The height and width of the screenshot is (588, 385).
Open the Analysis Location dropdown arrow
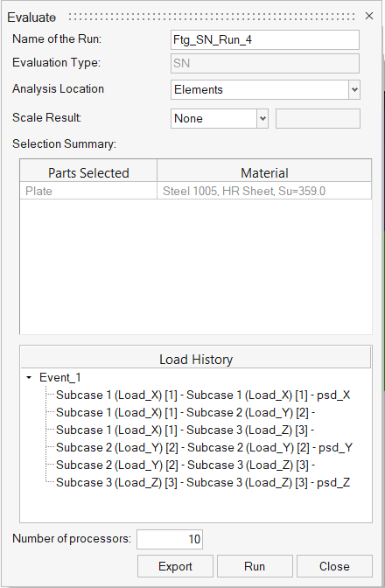pyautogui.click(x=354, y=89)
